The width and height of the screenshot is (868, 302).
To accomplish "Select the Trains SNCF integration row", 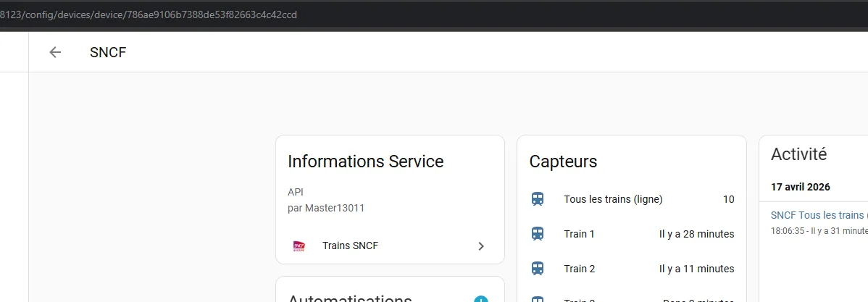I will 390,246.
